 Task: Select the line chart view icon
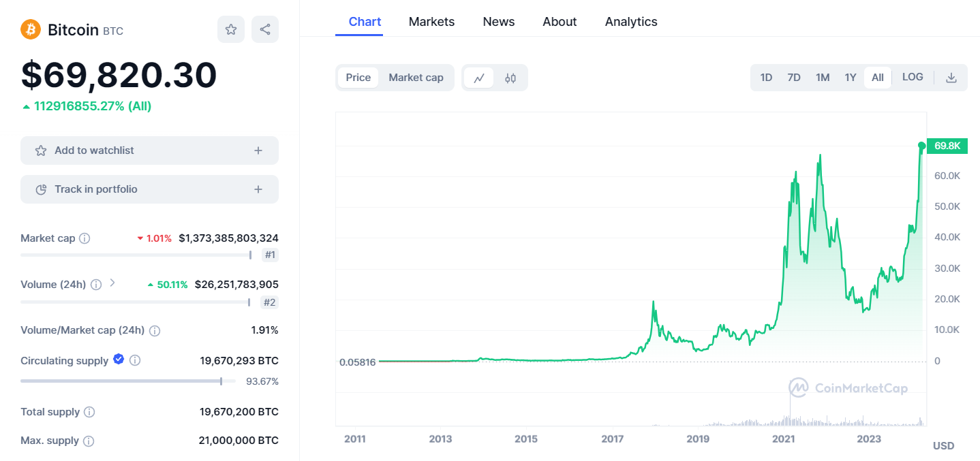(x=479, y=78)
